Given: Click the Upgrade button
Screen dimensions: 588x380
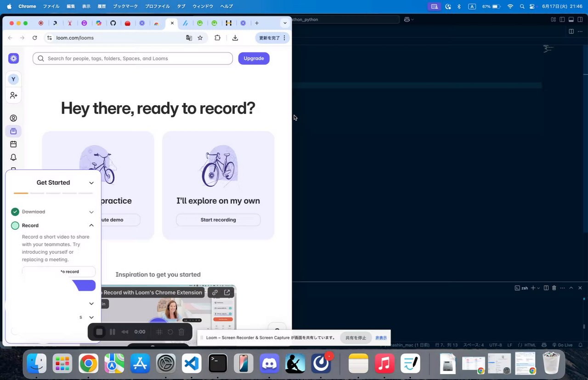Looking at the screenshot, I should click(x=254, y=58).
